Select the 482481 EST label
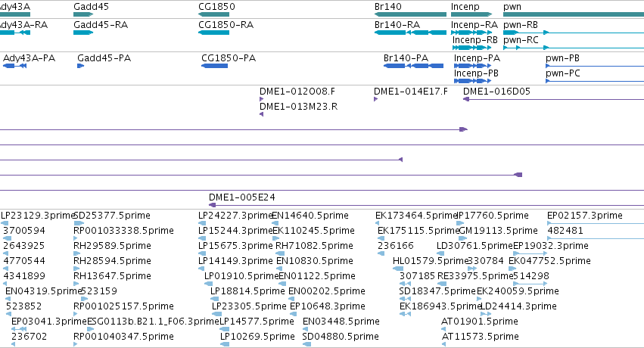The height and width of the screenshot is (348, 644). [565, 231]
